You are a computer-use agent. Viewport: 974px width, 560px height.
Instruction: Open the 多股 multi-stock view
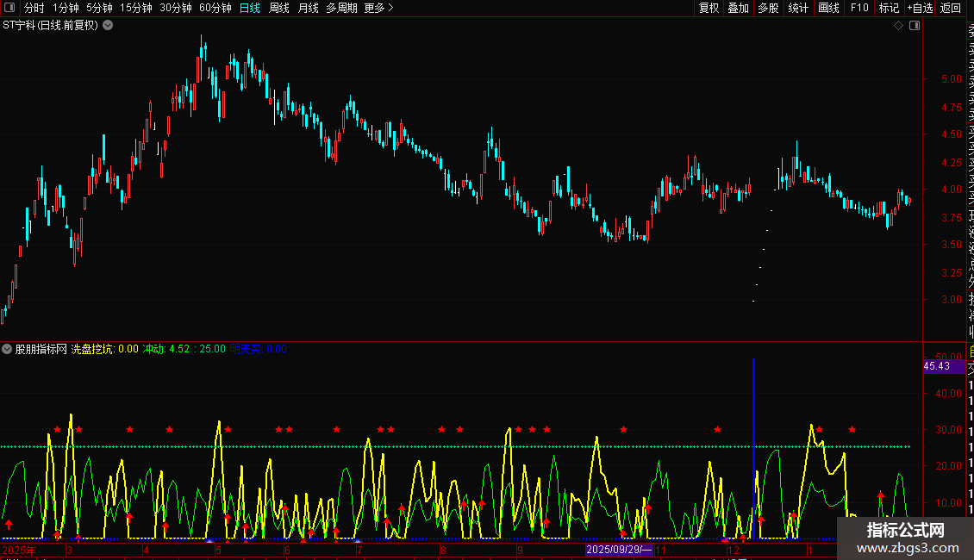pos(768,8)
